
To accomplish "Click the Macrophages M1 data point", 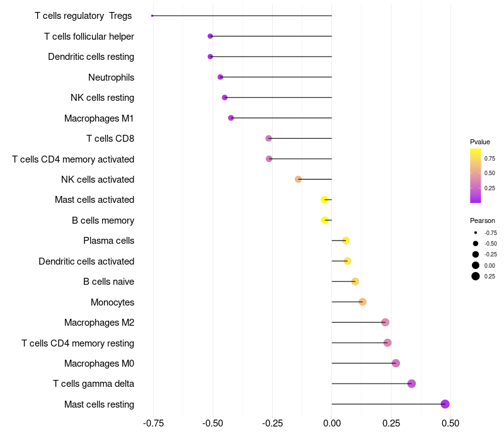I will [x=231, y=118].
